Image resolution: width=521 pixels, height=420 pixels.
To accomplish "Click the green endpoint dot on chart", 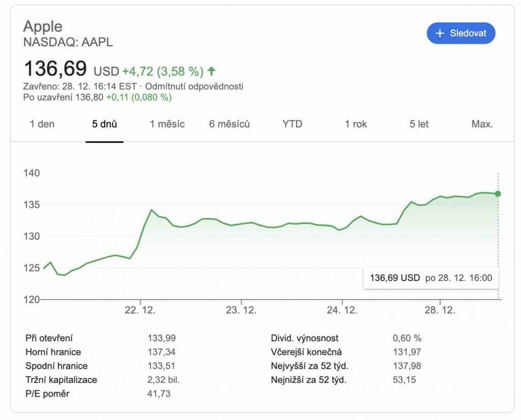I will [x=498, y=193].
